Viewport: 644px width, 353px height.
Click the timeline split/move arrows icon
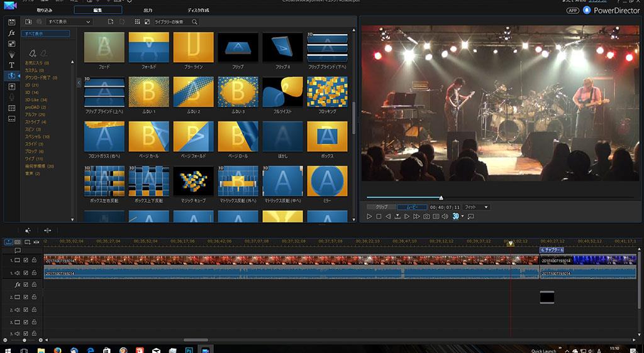47,231
